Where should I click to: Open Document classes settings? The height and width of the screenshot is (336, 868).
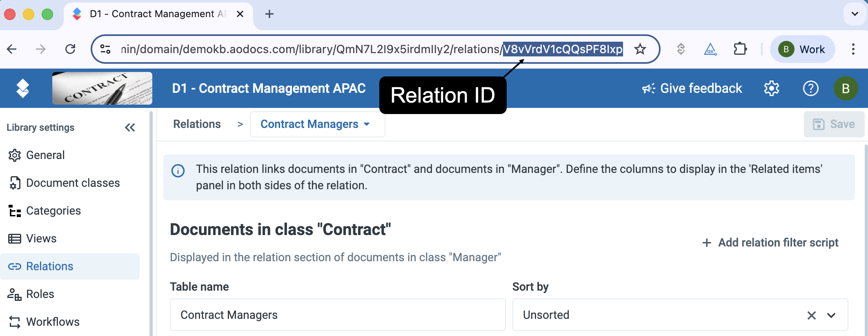pyautogui.click(x=70, y=183)
